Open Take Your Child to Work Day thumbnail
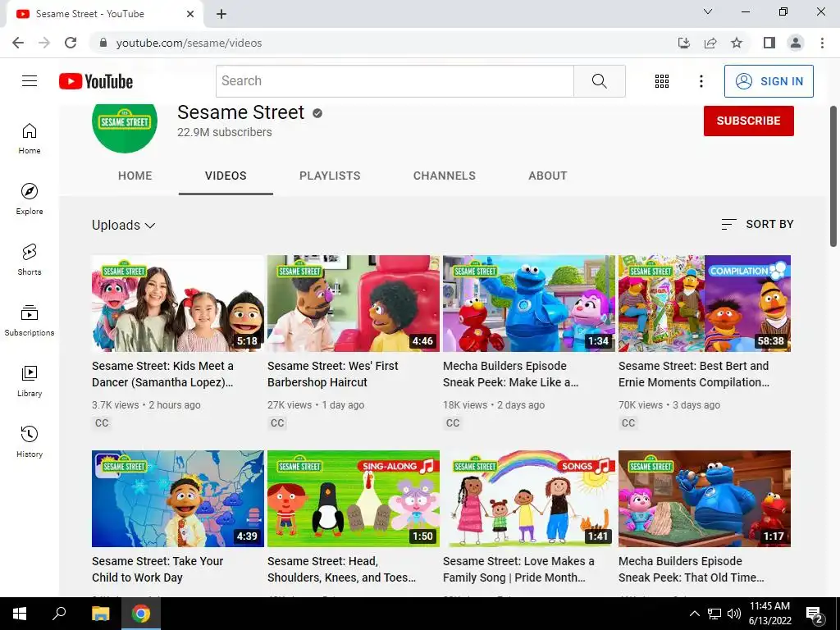Viewport: 840px width, 630px height. point(178,499)
